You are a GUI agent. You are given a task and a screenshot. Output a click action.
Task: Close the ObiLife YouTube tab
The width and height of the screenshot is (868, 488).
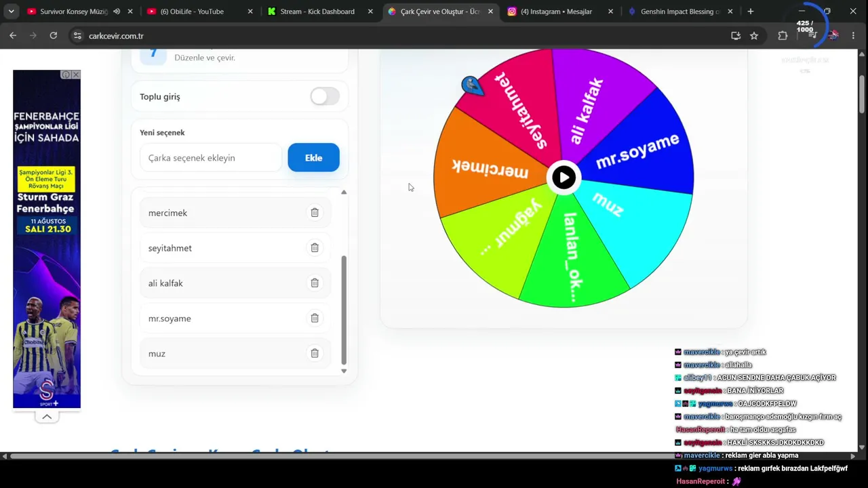pos(250,12)
